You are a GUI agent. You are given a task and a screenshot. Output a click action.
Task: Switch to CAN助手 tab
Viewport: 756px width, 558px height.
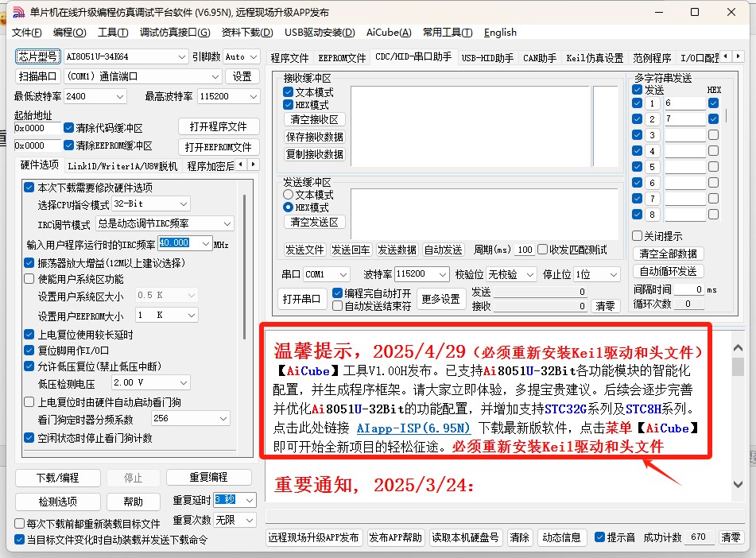(540, 58)
